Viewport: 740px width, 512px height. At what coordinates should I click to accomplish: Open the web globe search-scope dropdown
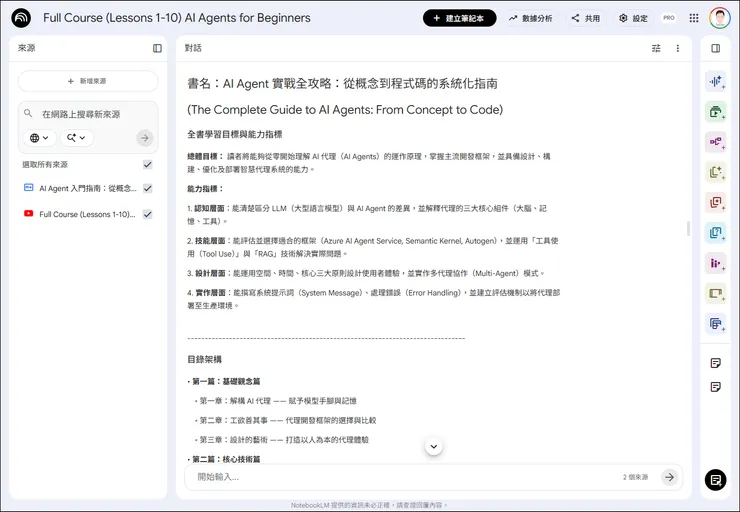point(40,138)
